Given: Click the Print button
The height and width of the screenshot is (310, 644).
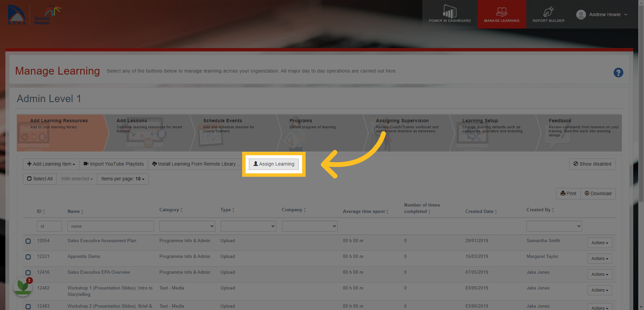Looking at the screenshot, I should click(568, 194).
